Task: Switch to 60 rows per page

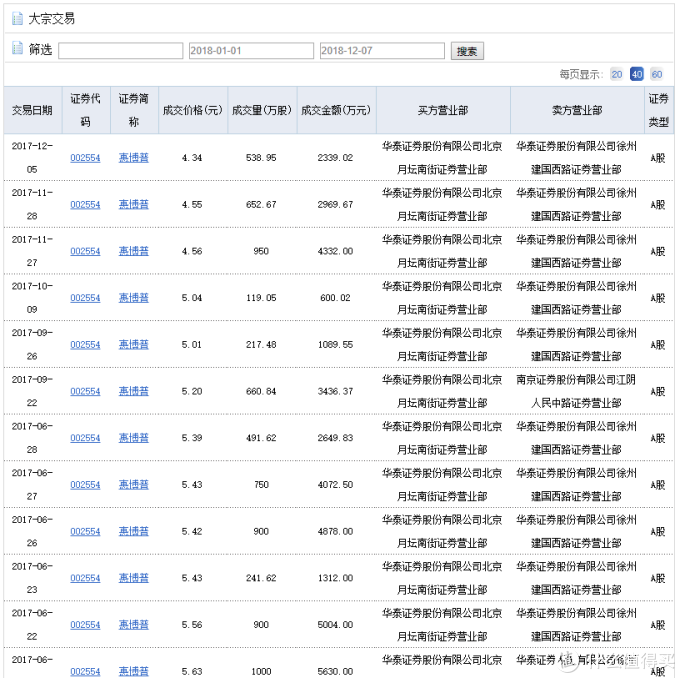Action: [656, 74]
